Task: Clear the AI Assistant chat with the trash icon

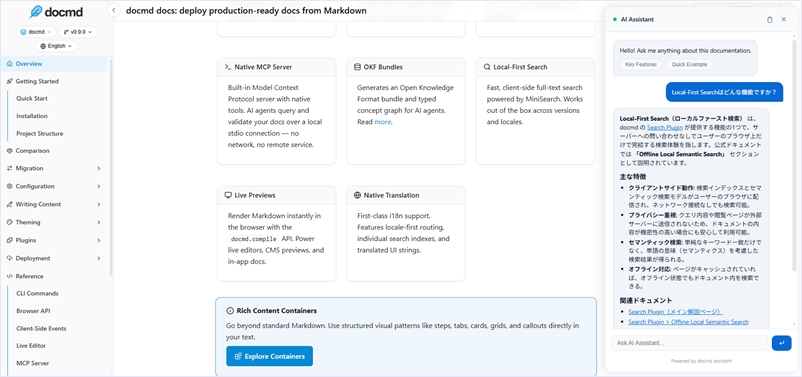Action: [770, 19]
